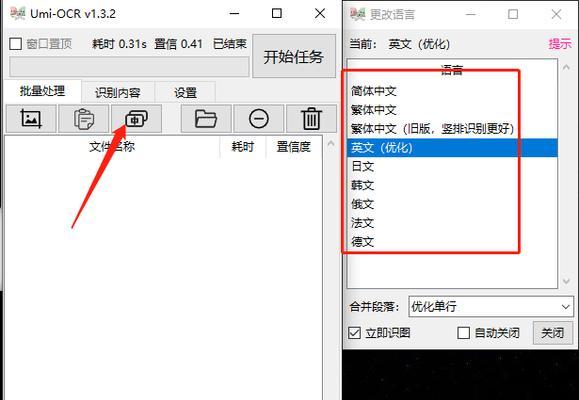Click the trash can clear icon
The image size is (579, 400).
click(311, 119)
